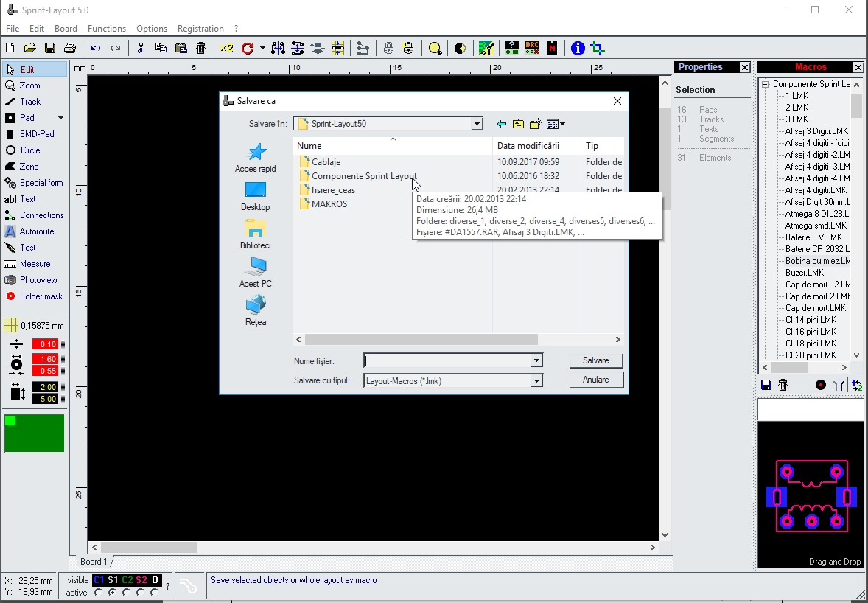This screenshot has width=868, height=603.
Task: Rotate the selected objects
Action: click(x=248, y=48)
